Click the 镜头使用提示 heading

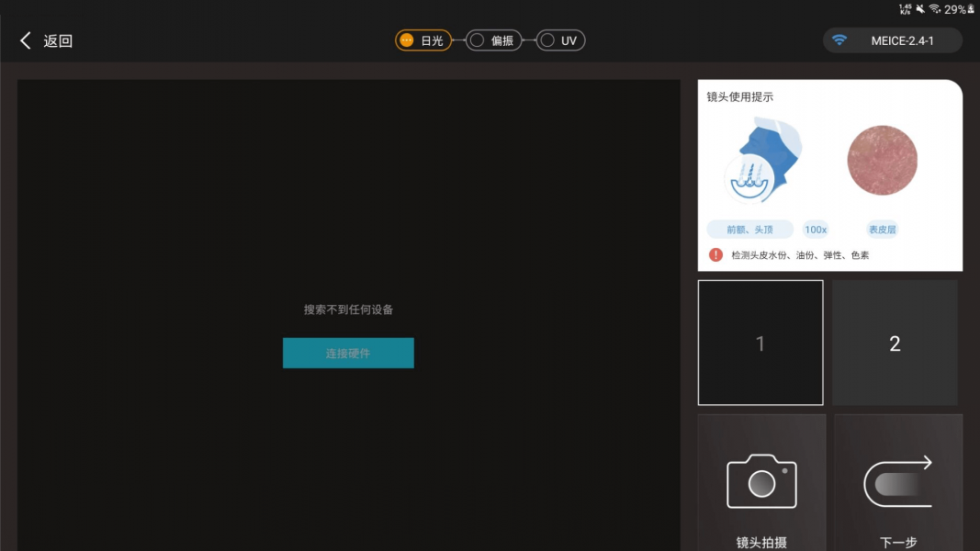click(740, 96)
